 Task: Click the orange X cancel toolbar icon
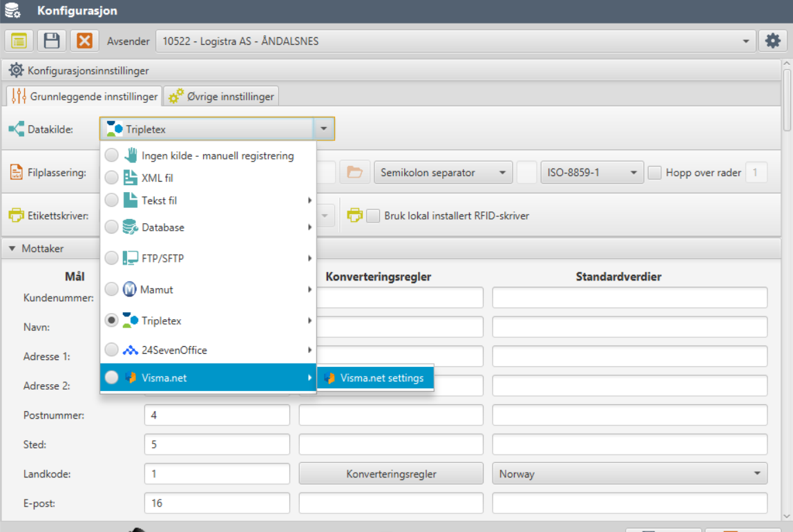pyautogui.click(x=82, y=40)
